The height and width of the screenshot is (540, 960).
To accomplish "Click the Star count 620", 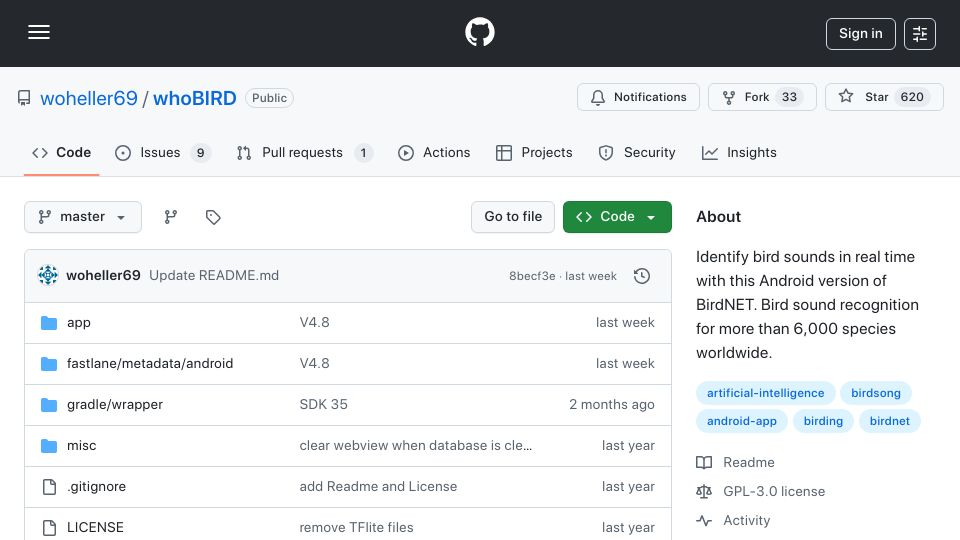I will 912,97.
